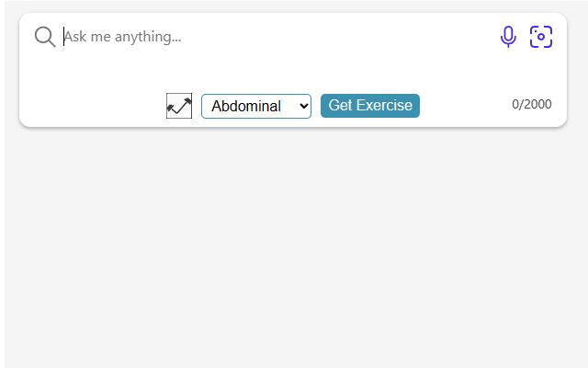This screenshot has height=368, width=588.
Task: Change the selected body part from Abdominal
Action: (x=255, y=106)
